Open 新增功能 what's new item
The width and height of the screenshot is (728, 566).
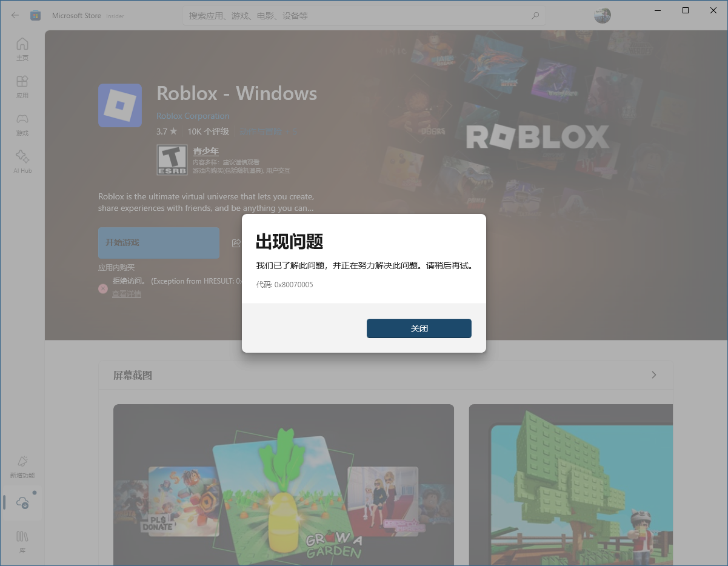click(x=22, y=467)
